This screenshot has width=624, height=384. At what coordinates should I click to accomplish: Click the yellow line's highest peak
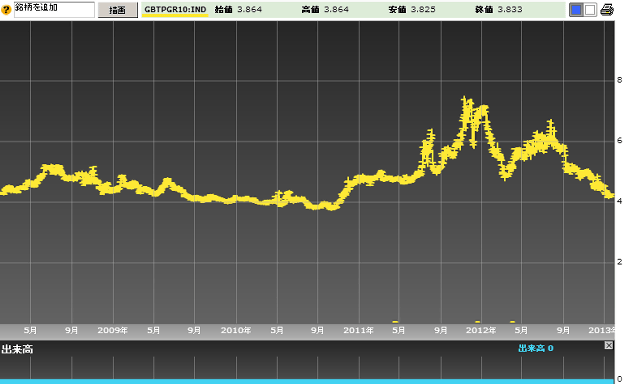pyautogui.click(x=464, y=98)
